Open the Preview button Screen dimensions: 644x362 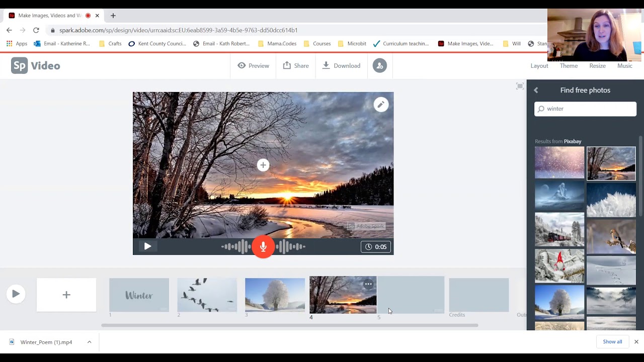tap(253, 66)
